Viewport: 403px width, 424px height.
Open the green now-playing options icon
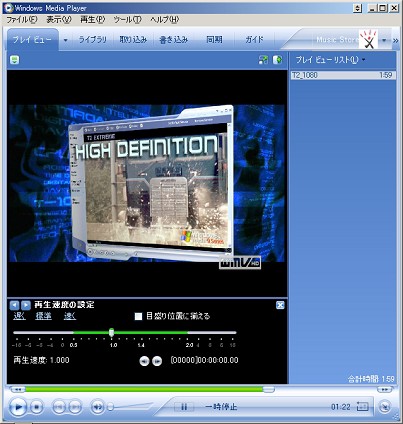point(14,60)
